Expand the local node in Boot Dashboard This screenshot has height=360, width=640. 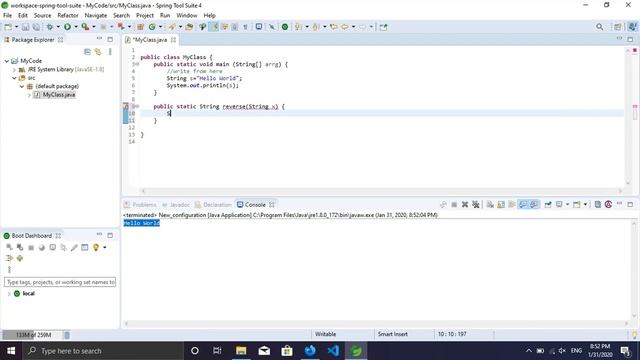pos(9,293)
